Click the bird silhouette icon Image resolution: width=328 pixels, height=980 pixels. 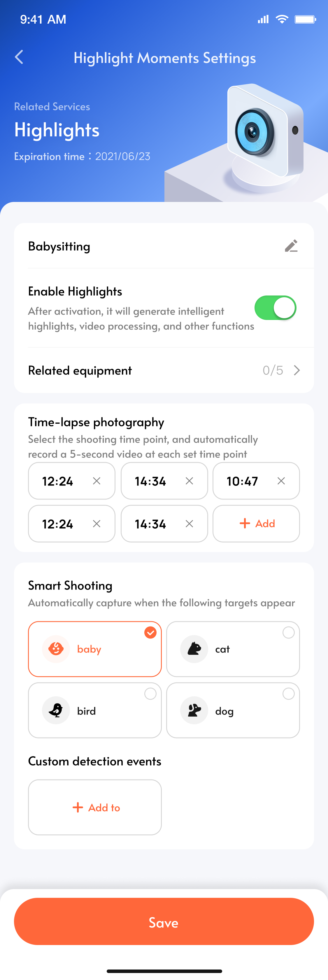(56, 710)
